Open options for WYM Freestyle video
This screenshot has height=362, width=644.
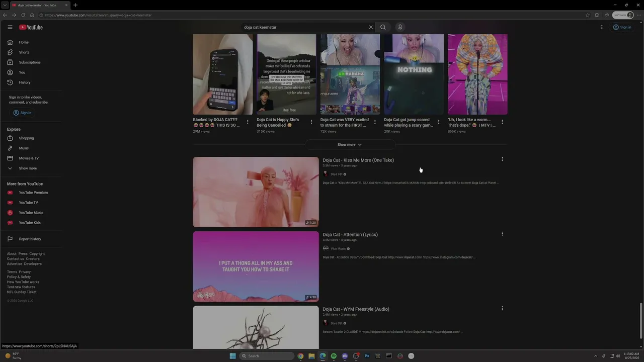502,308
